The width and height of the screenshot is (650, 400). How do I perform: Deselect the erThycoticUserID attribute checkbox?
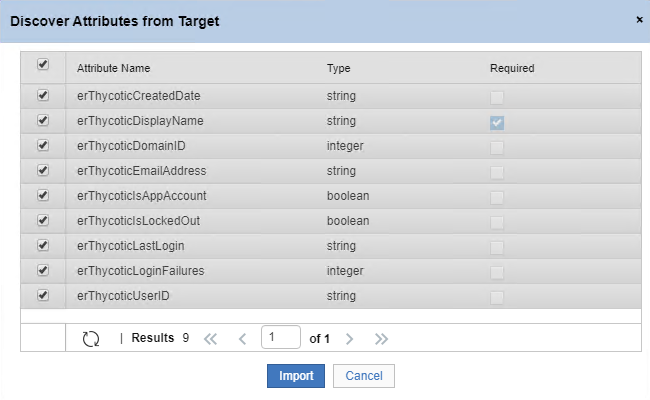coord(43,295)
